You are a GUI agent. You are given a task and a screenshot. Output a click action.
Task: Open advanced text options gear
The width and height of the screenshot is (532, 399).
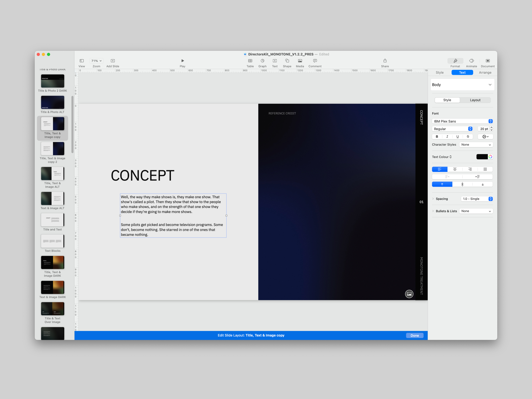pyautogui.click(x=485, y=137)
